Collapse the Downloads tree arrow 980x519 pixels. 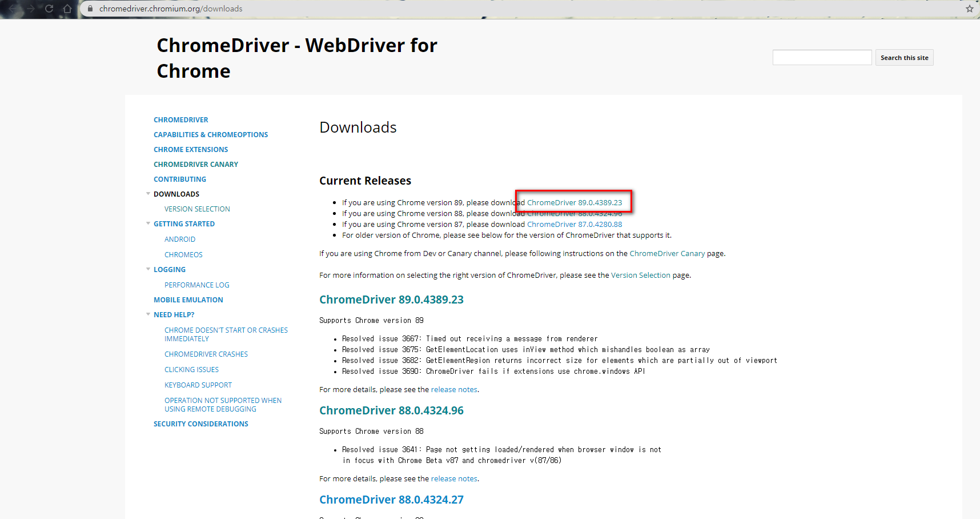pyautogui.click(x=148, y=194)
